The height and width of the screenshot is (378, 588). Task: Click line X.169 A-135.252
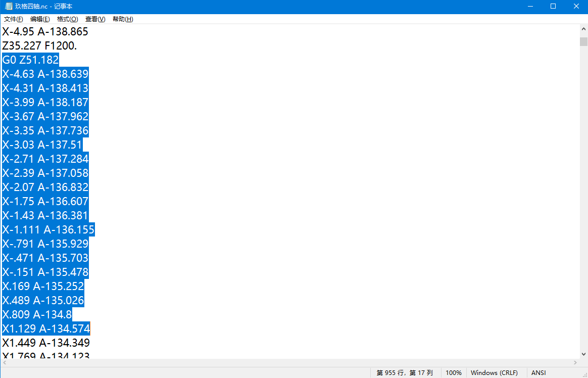[x=43, y=286]
